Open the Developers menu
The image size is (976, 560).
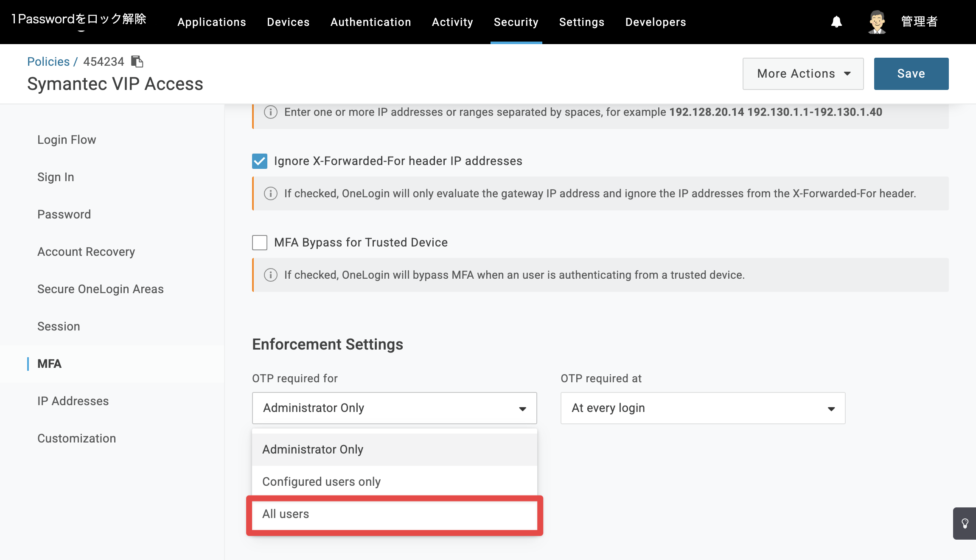[x=656, y=22]
